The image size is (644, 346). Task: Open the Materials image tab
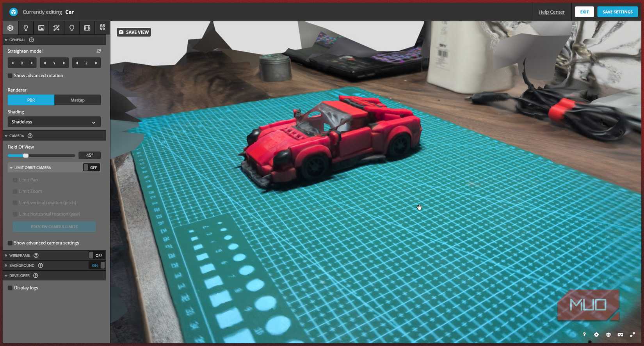click(x=41, y=28)
